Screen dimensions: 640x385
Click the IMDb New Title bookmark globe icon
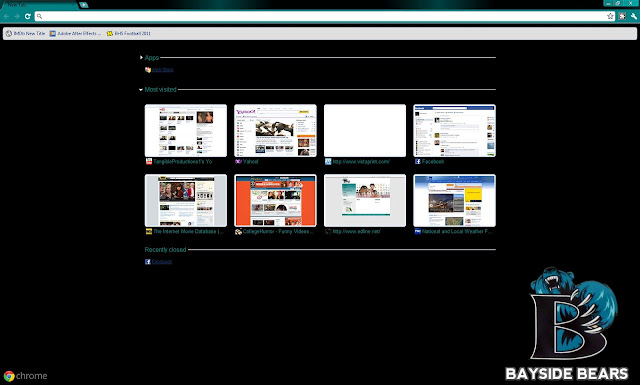click(9, 33)
